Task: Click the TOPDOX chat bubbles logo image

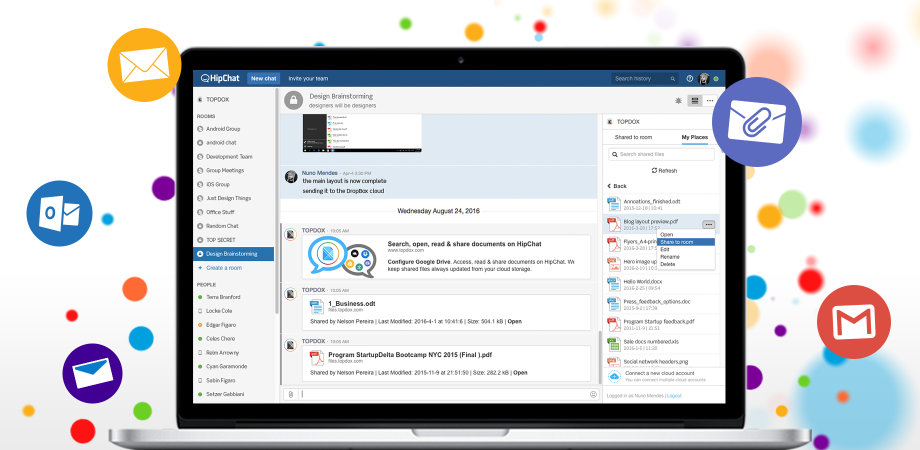Action: point(342,257)
